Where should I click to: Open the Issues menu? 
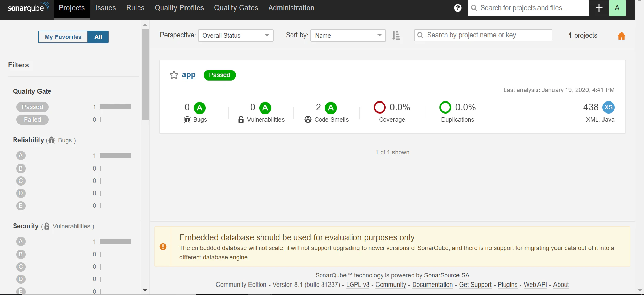click(106, 8)
